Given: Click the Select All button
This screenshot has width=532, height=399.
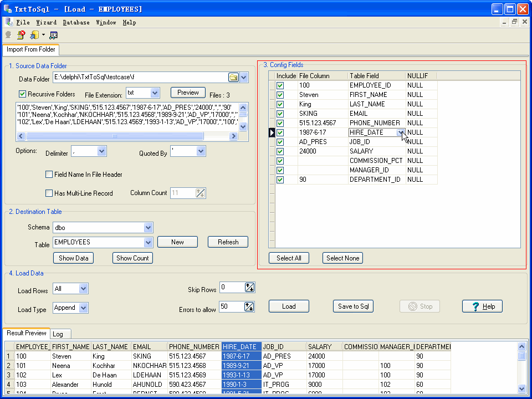Looking at the screenshot, I should tap(289, 258).
